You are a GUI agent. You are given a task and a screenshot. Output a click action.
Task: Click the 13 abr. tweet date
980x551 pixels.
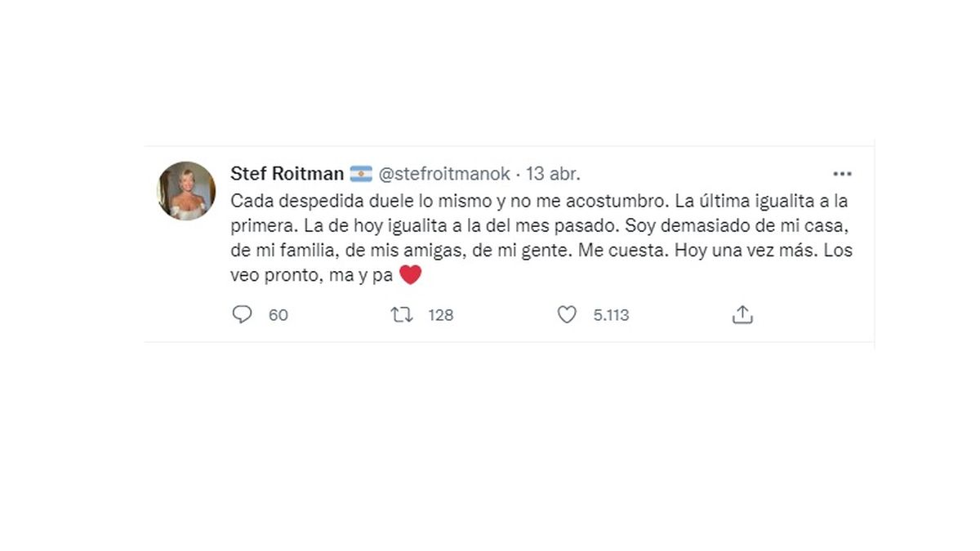coord(554,174)
